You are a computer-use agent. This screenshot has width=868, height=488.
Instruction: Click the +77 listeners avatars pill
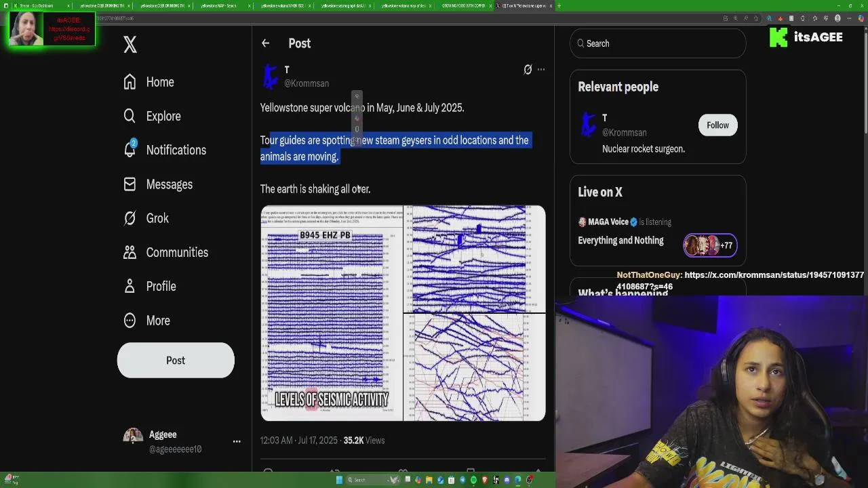710,245
